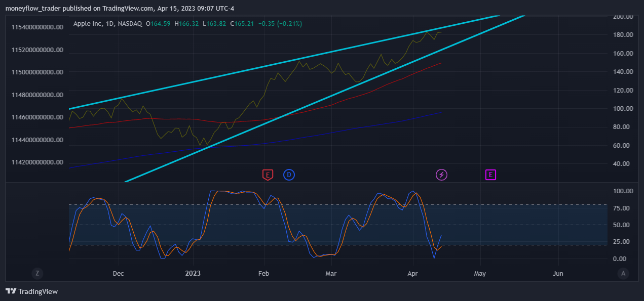Click the close value C165.21
Screen dimensions: 644x301
tap(242, 23)
